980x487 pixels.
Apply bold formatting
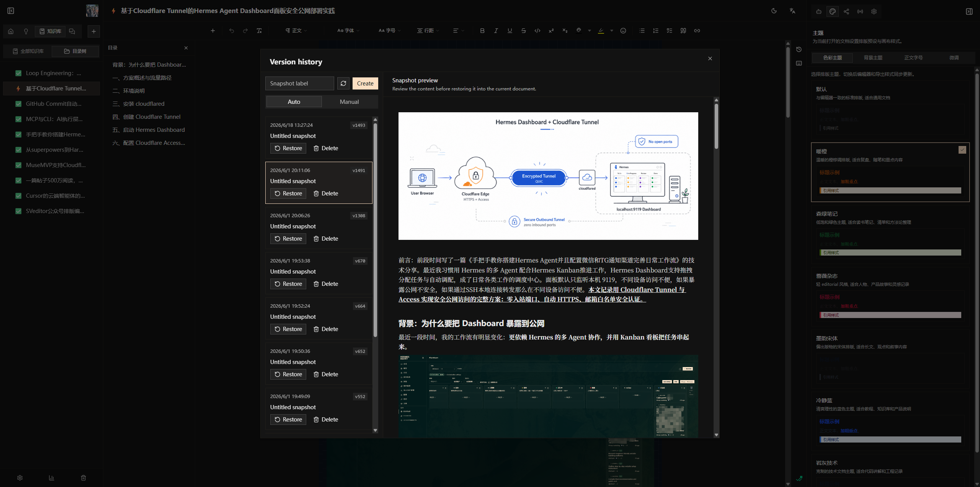pos(482,31)
